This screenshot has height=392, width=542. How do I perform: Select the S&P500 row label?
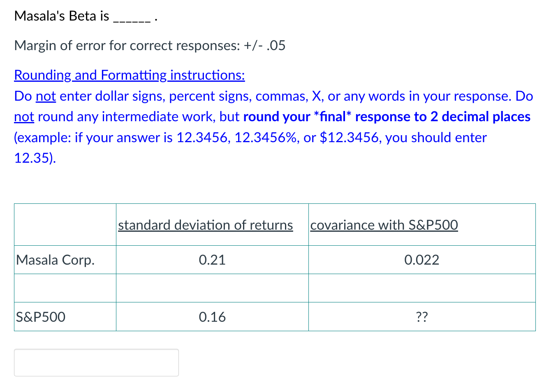click(40, 317)
